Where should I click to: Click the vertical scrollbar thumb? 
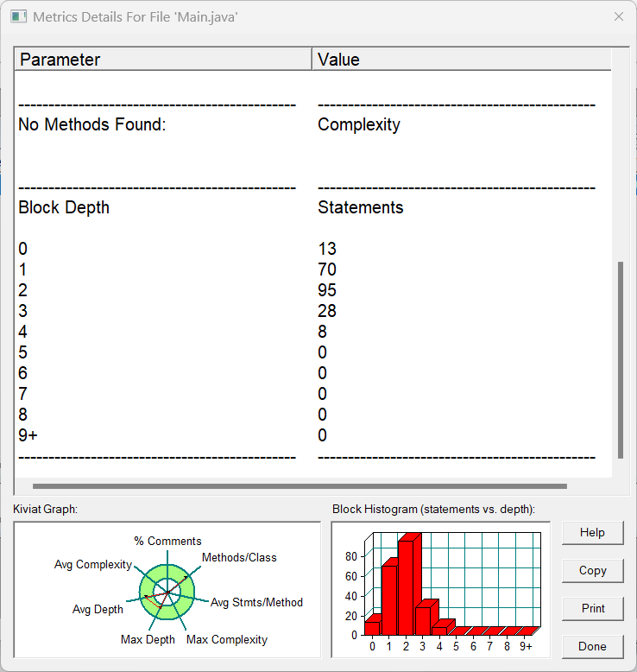coord(621,360)
